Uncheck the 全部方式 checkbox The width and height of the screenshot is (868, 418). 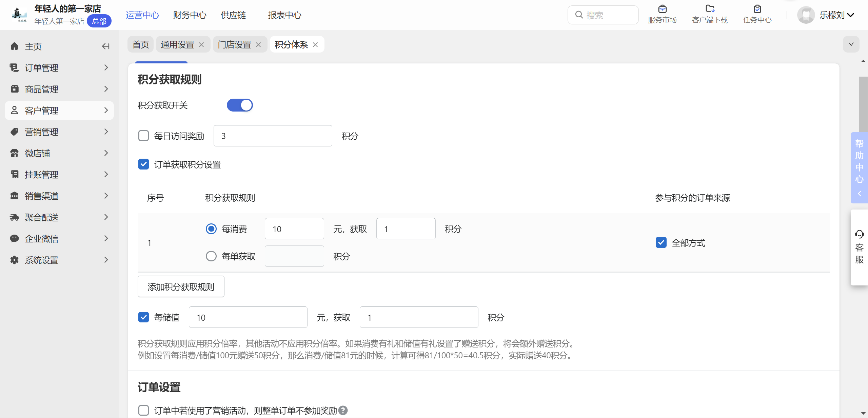point(661,243)
